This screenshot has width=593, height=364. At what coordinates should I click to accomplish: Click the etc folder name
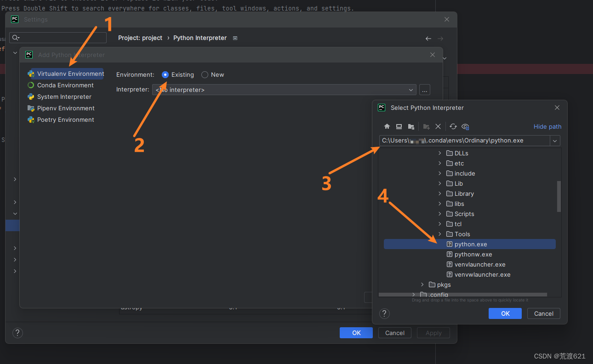tap(459, 163)
